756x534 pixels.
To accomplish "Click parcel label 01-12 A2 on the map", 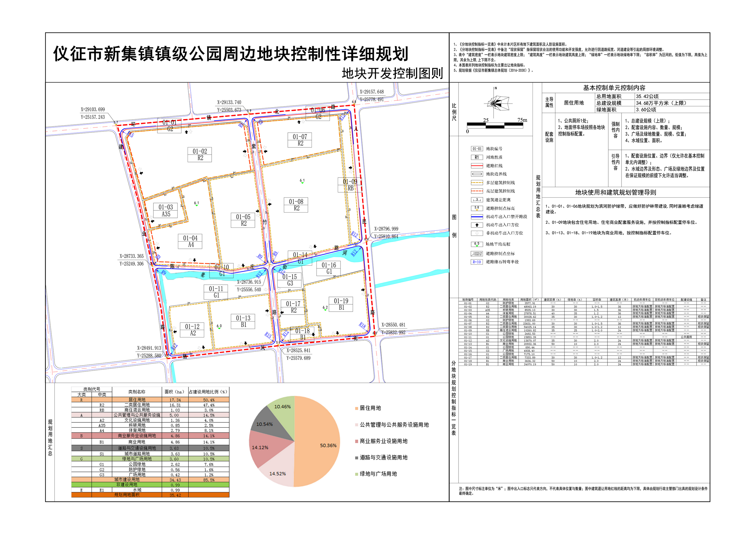I will coord(192,330).
